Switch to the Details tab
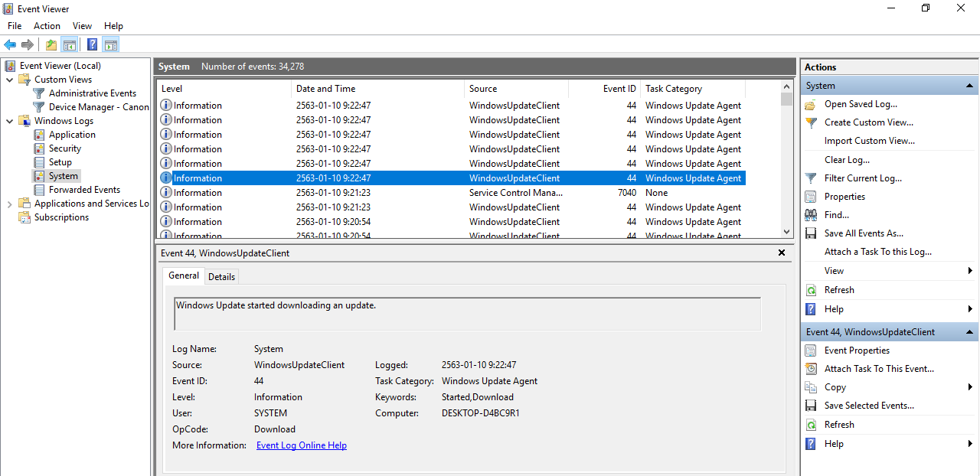 click(221, 276)
